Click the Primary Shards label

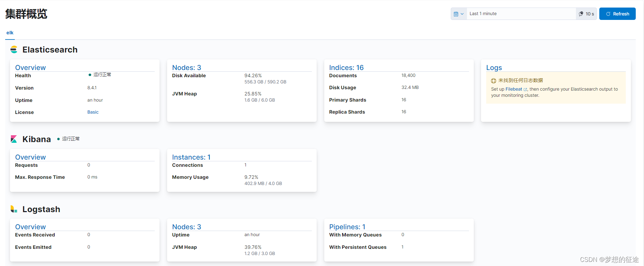348,100
